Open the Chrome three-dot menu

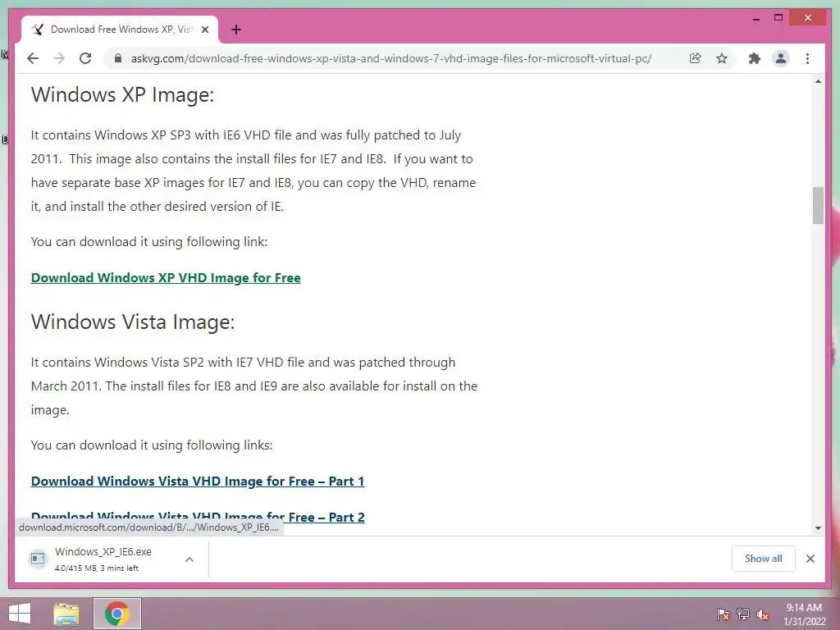[x=807, y=58]
